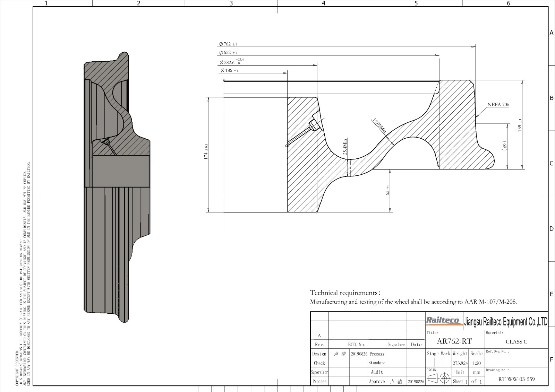Viewport: 555px width, 392px height.
Task: Select the CLASS C material value
Action: coord(516,342)
